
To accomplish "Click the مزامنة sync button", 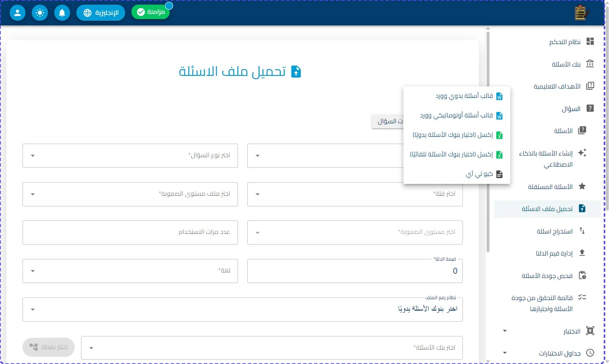I will coord(151,12).
